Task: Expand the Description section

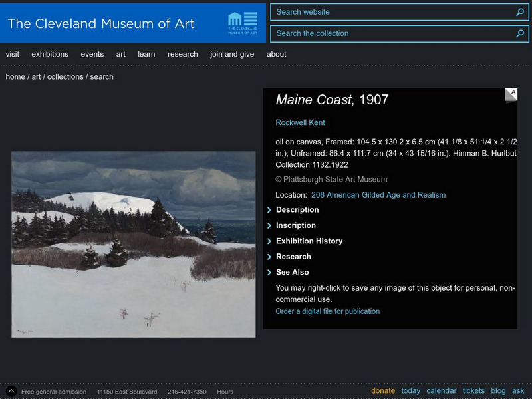Action: [297, 210]
